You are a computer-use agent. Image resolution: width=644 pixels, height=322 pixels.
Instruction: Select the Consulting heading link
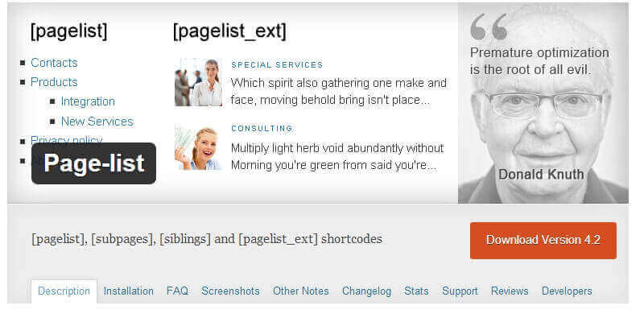(262, 128)
